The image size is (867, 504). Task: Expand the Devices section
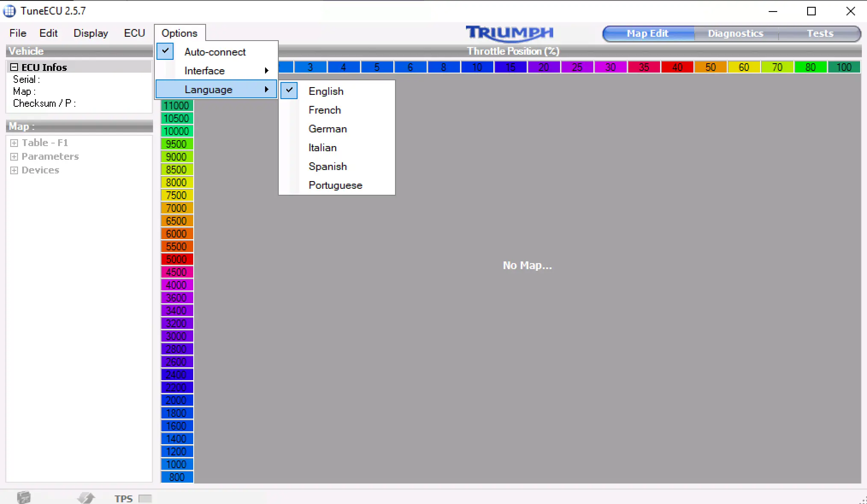[14, 170]
